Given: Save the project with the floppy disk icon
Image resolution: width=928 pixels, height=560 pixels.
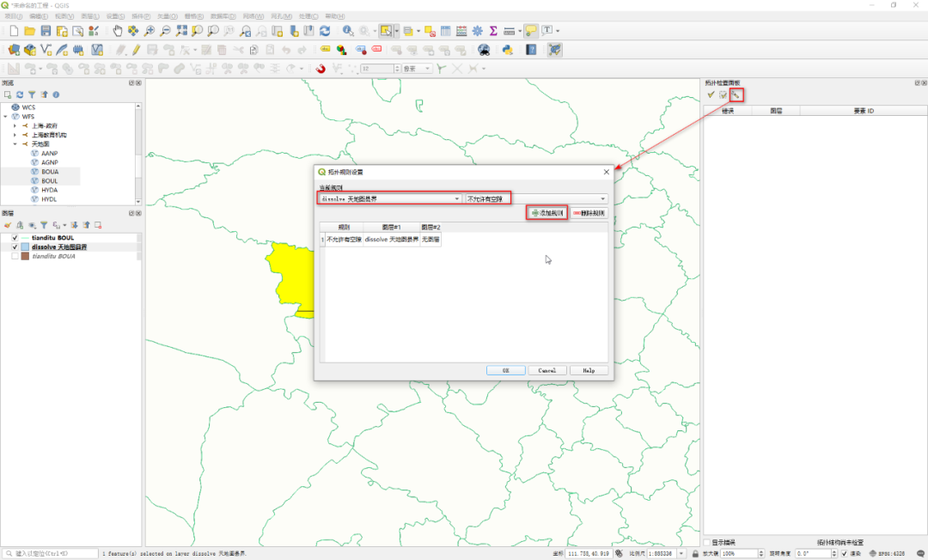Looking at the screenshot, I should [46, 31].
